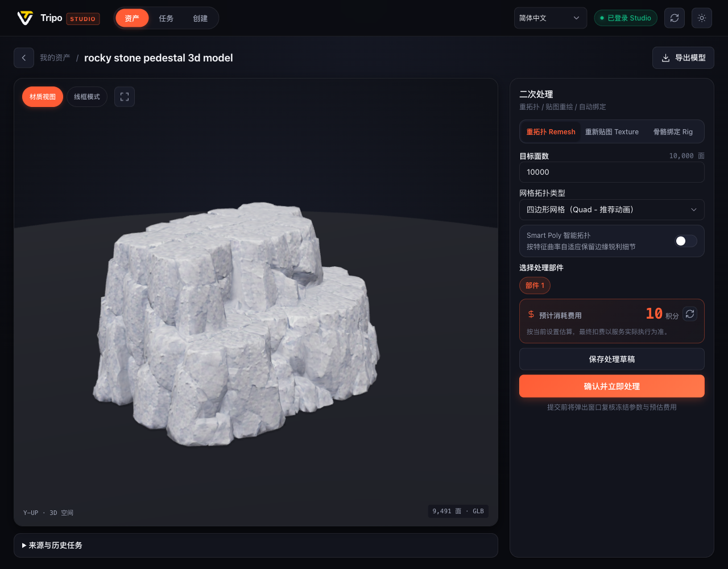
Task: Select 材质视图 view mode
Action: click(43, 97)
